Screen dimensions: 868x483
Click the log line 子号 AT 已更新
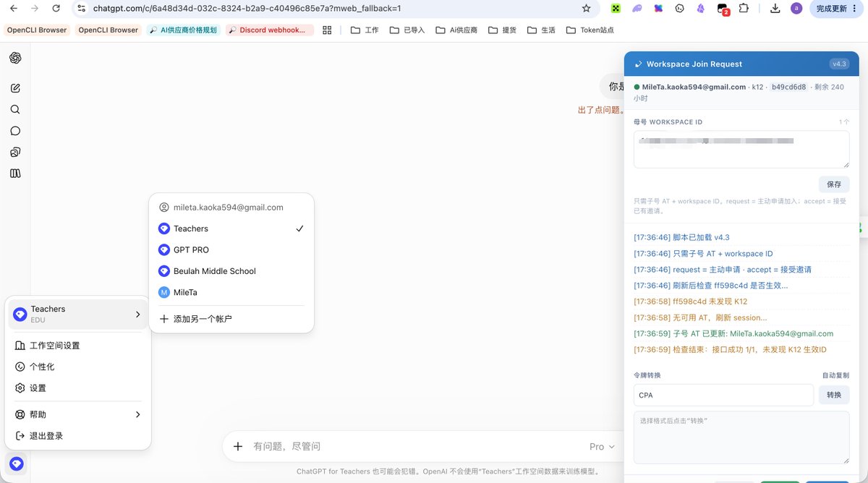coord(733,333)
